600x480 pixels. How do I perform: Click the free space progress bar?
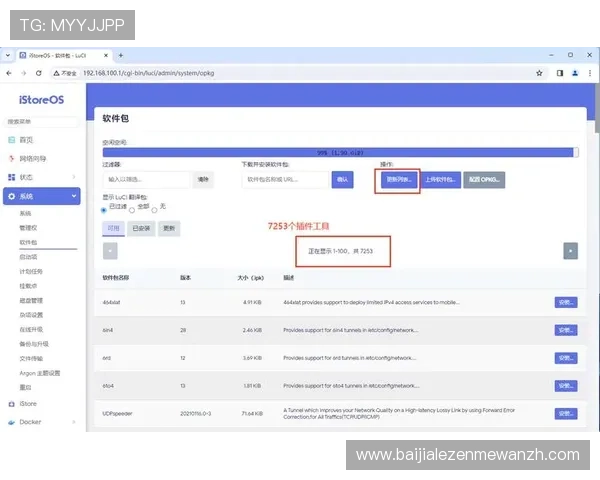pos(340,152)
